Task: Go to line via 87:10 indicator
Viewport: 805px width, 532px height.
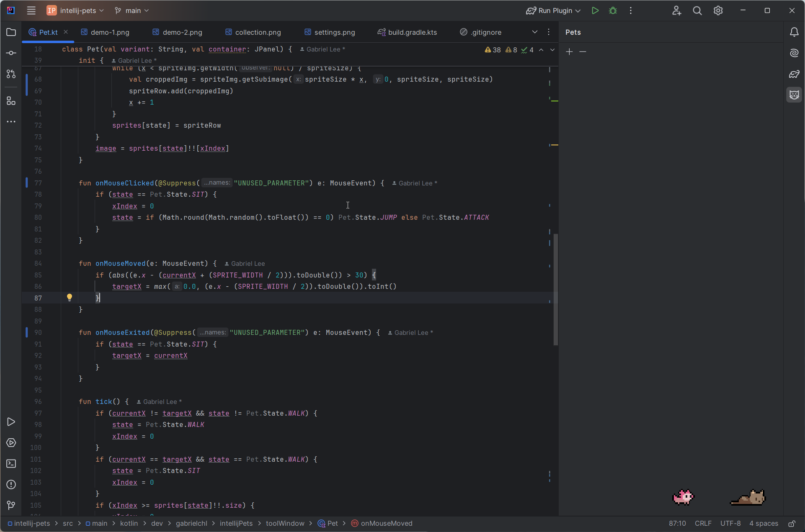Action: pos(677,524)
